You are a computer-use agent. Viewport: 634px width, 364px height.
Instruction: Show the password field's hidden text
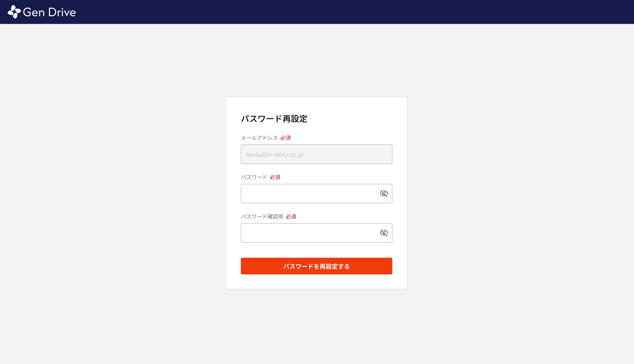pos(384,193)
